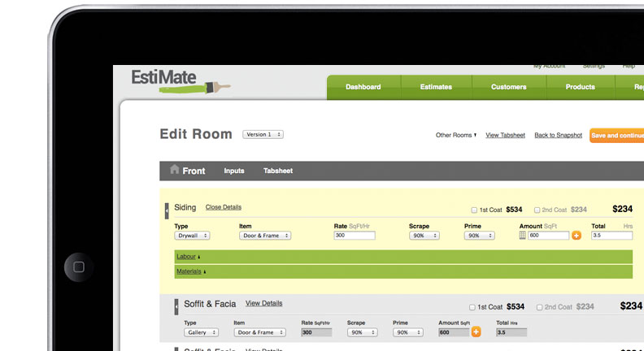
Task: Collapse Siding using its left arrow handle
Action: (167, 210)
